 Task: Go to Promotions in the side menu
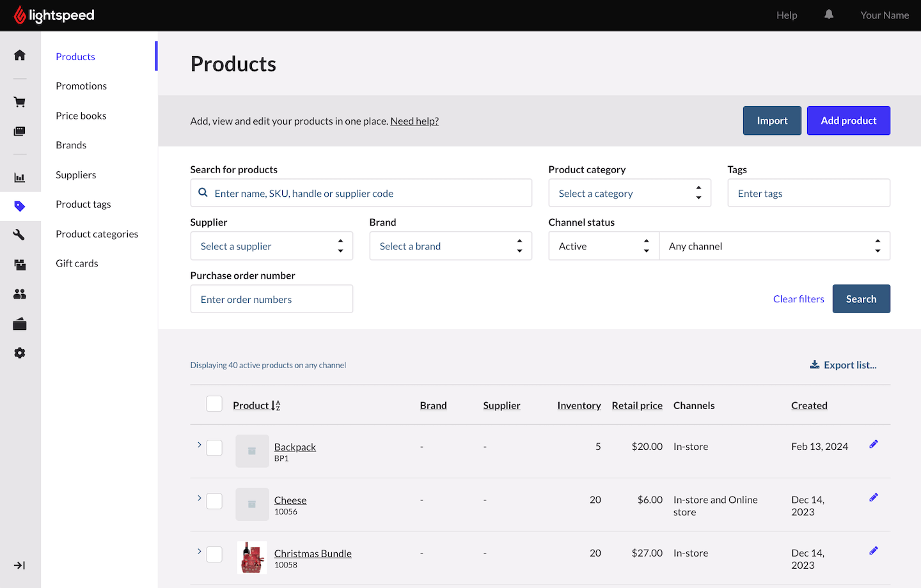(81, 86)
